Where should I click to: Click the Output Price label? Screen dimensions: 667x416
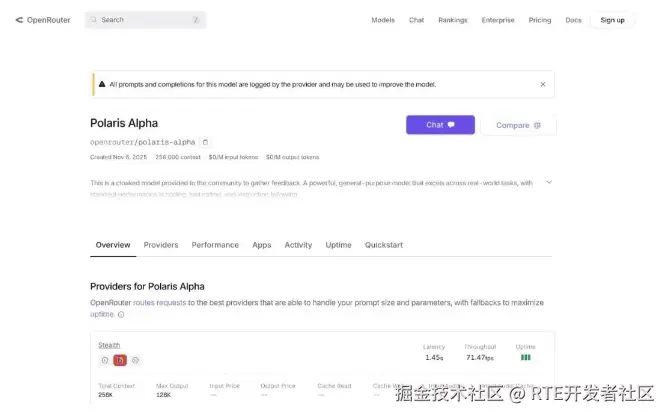278,386
